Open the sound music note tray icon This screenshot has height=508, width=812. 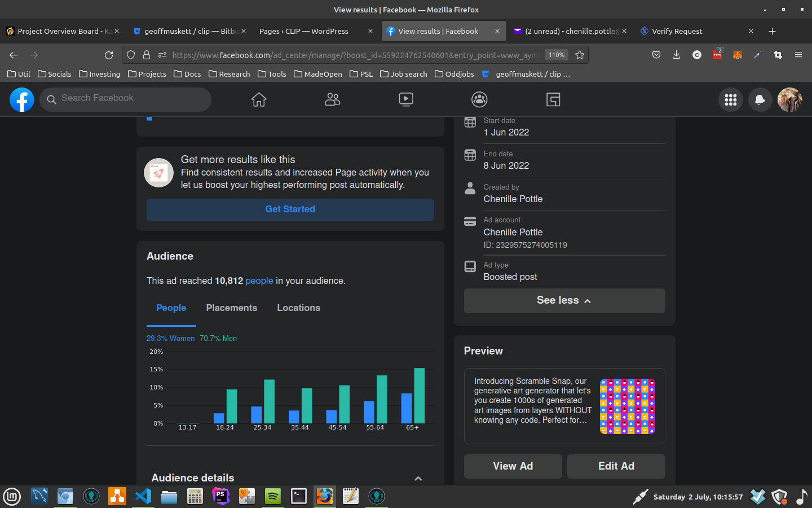point(801,497)
